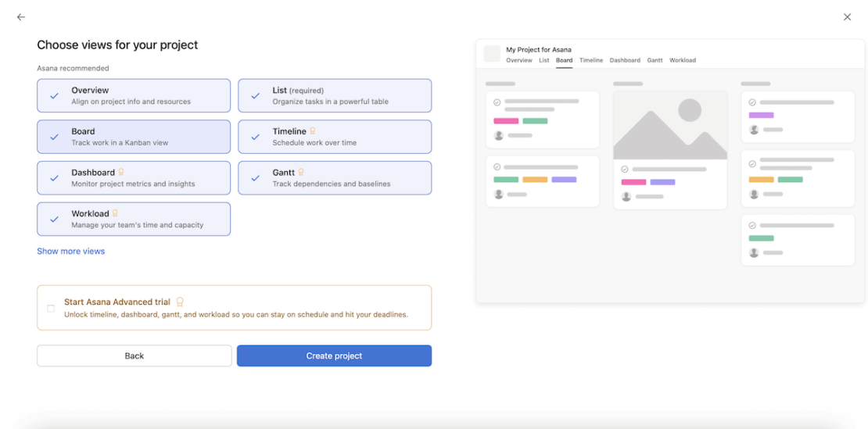Enable the Start Asana Advanced trial checkbox

coord(51,309)
